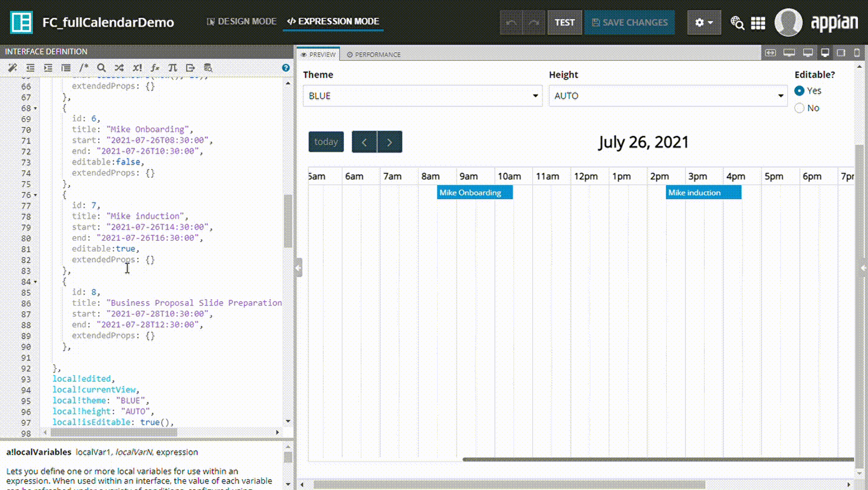The image size is (868, 490).
Task: Click the align lines icon beside the indent icons
Action: click(x=66, y=68)
